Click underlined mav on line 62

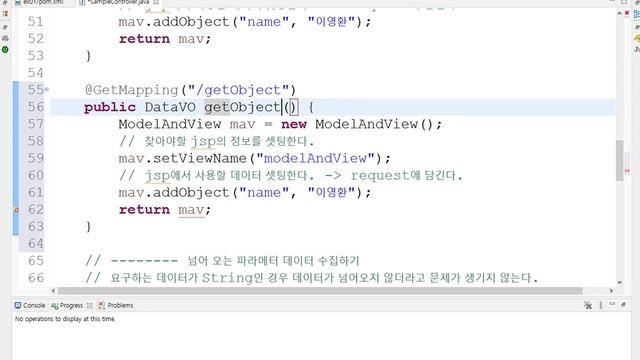pos(191,210)
